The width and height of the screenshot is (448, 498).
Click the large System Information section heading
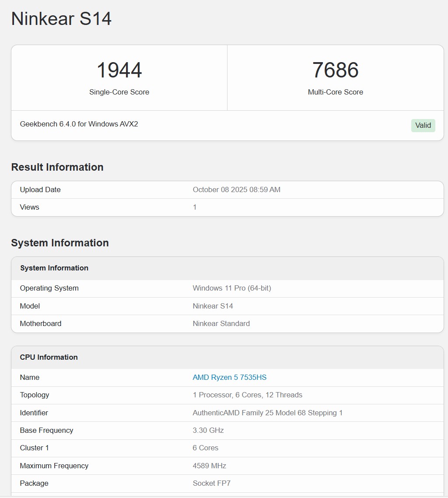(60, 242)
